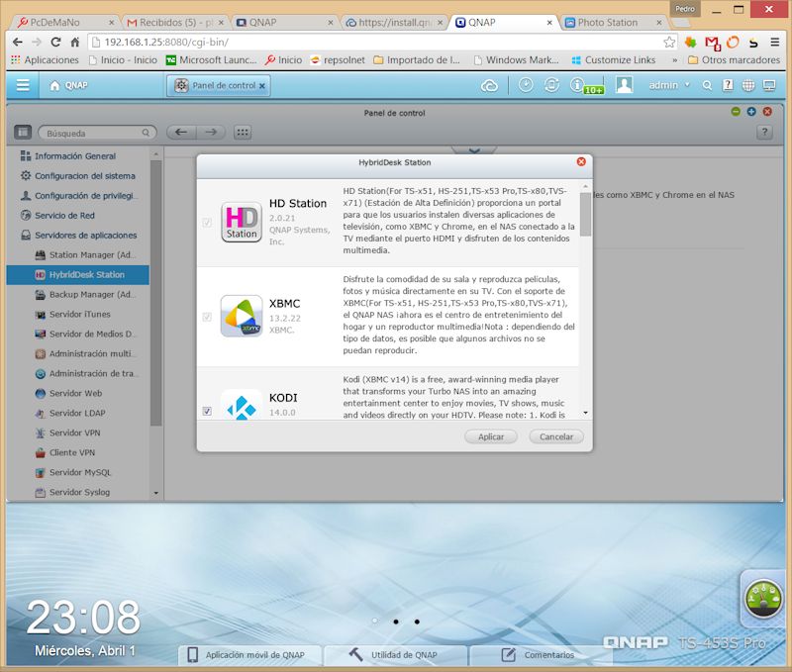Open Importado de I... bookmarks folder
Image resolution: width=792 pixels, height=672 pixels.
coord(417,60)
